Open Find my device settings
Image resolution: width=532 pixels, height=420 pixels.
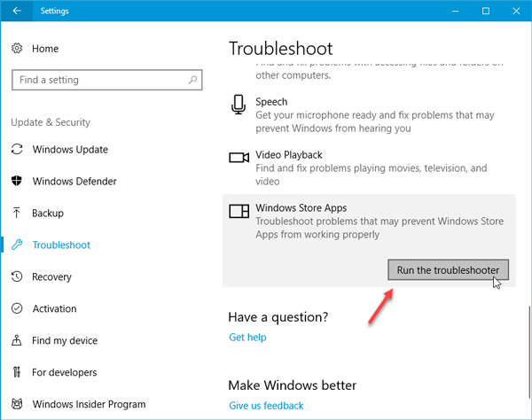tap(65, 340)
